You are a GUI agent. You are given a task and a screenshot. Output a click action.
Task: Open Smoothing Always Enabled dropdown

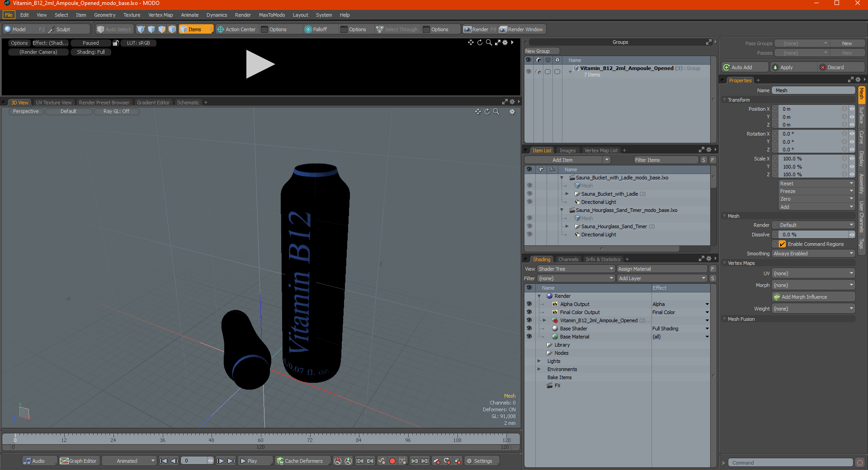tap(813, 254)
